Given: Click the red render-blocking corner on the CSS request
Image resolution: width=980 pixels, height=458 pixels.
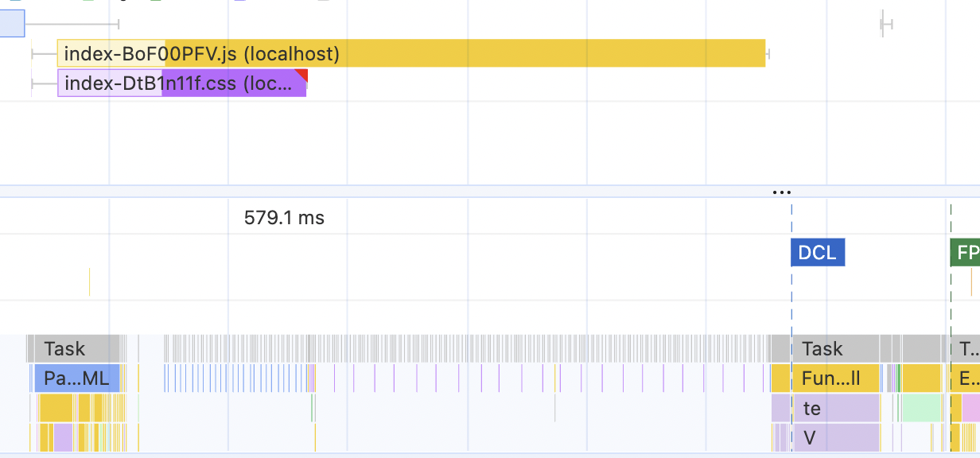Looking at the screenshot, I should click(301, 74).
